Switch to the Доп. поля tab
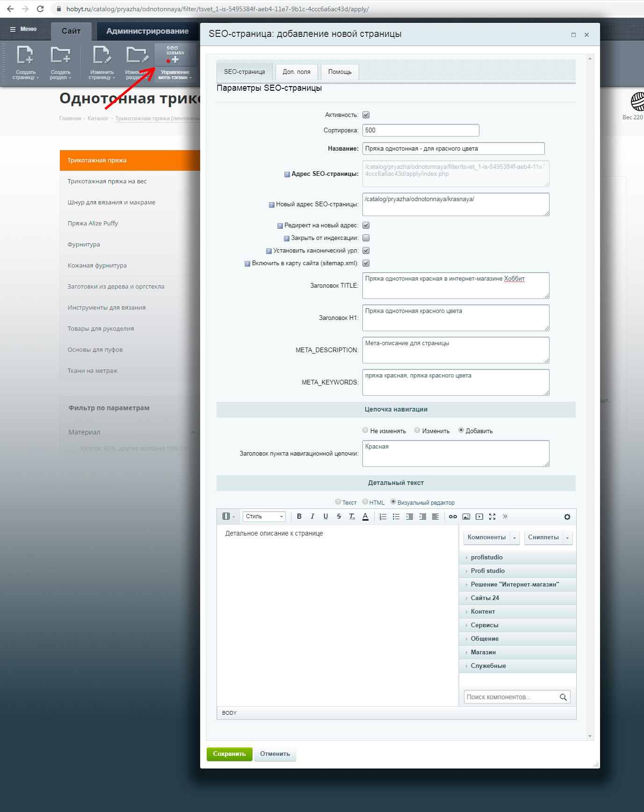 [297, 72]
